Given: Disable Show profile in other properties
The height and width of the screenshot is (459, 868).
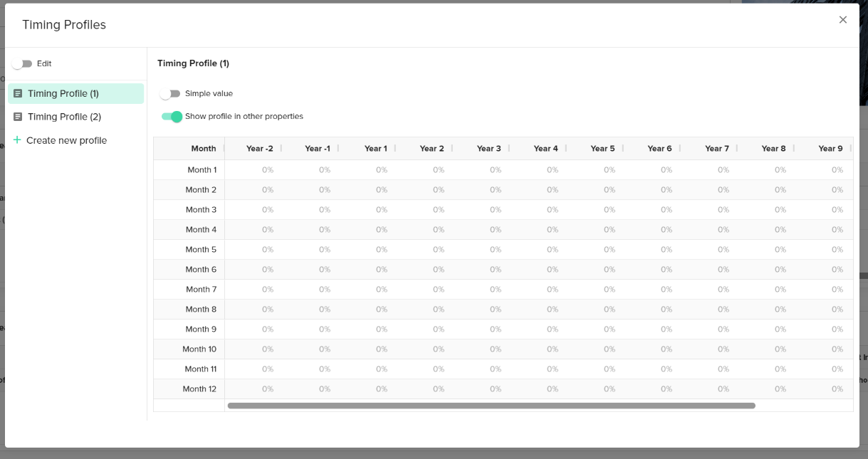Looking at the screenshot, I should pos(172,117).
